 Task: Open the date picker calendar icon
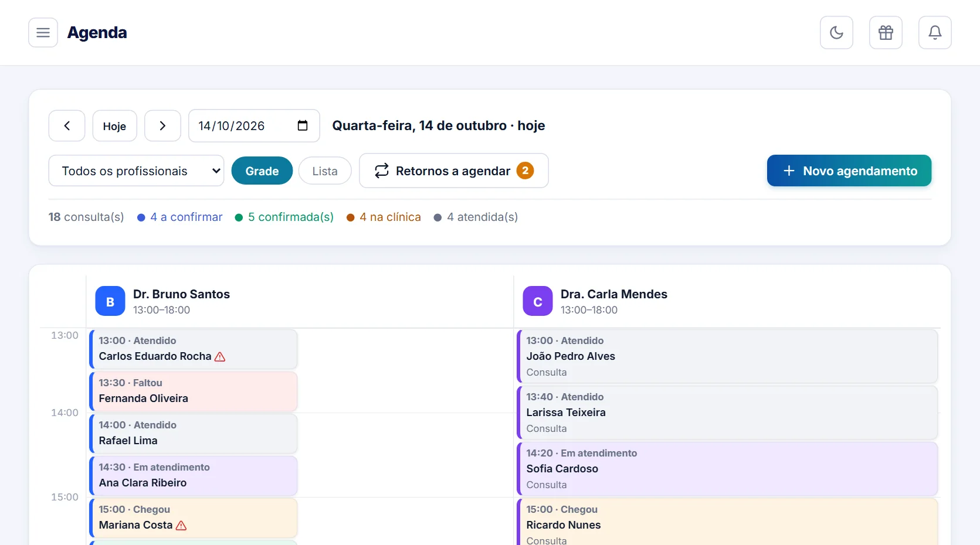pos(303,125)
